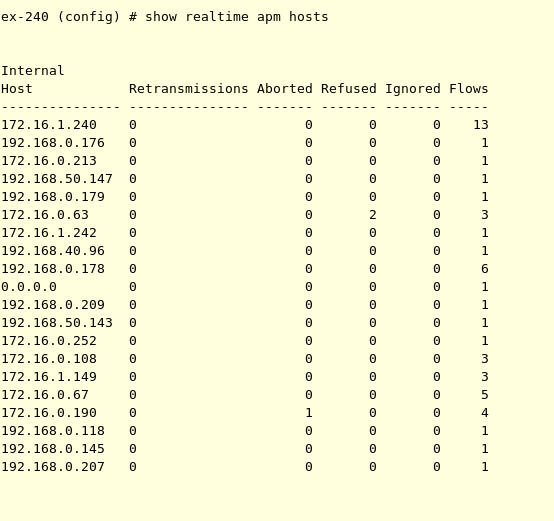Select the Ignored column header
The height and width of the screenshot is (521, 554).
click(x=413, y=89)
